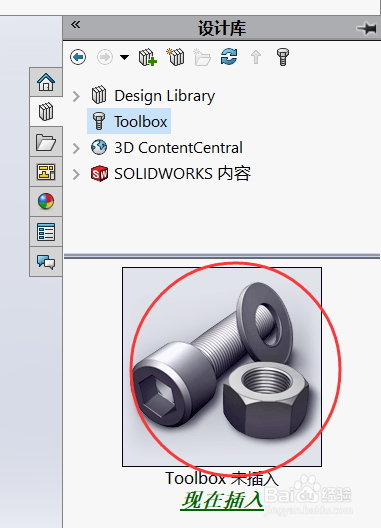This screenshot has height=528, width=381.
Task: Open File Explorer folder tab
Action: (46, 142)
